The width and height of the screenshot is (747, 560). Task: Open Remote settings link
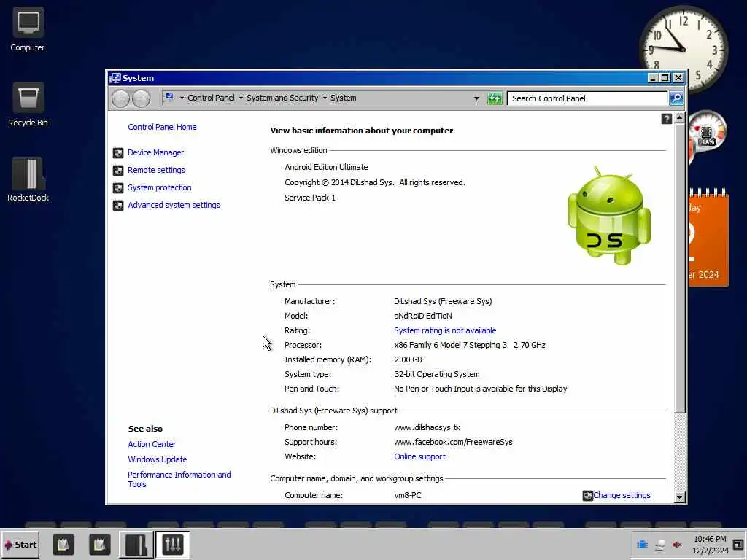pos(156,170)
